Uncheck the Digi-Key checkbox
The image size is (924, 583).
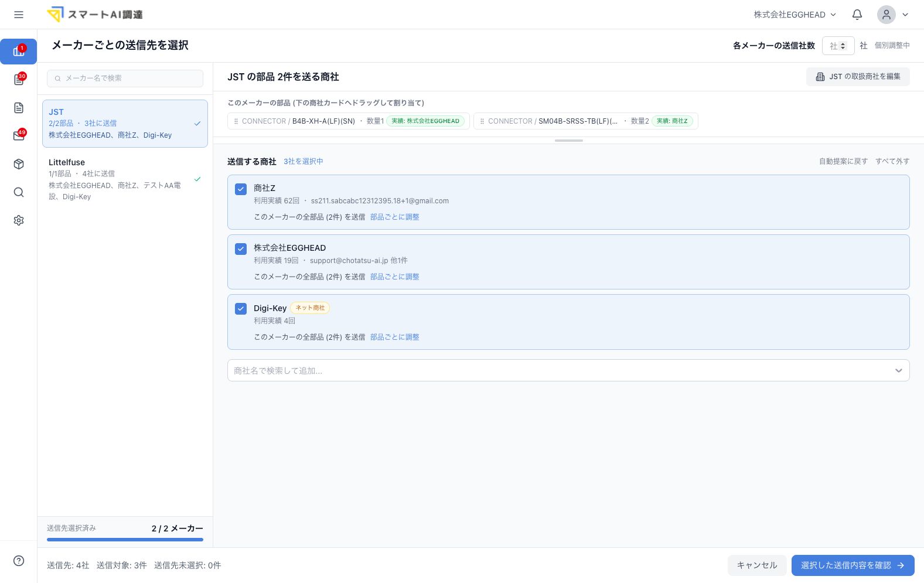(x=241, y=309)
